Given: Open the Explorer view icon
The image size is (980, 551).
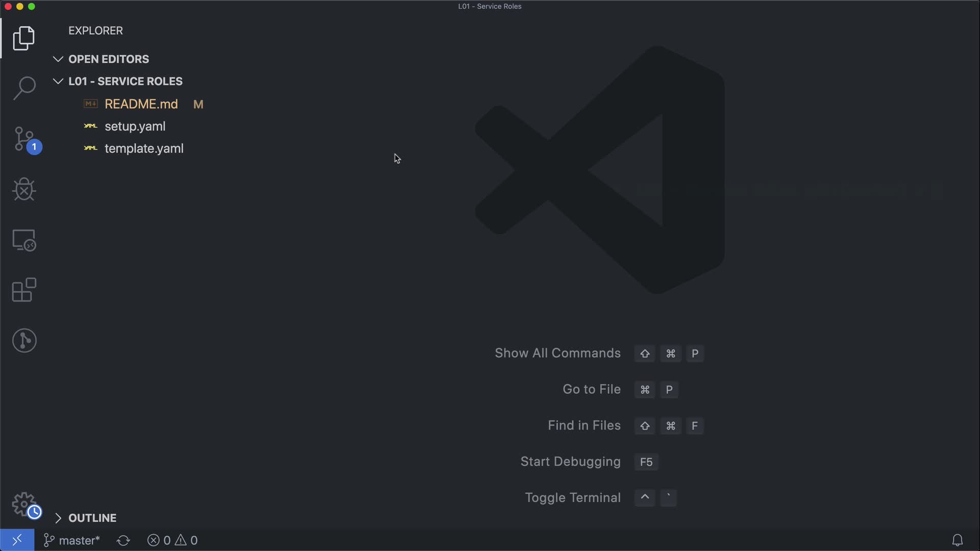Looking at the screenshot, I should pos(23,39).
